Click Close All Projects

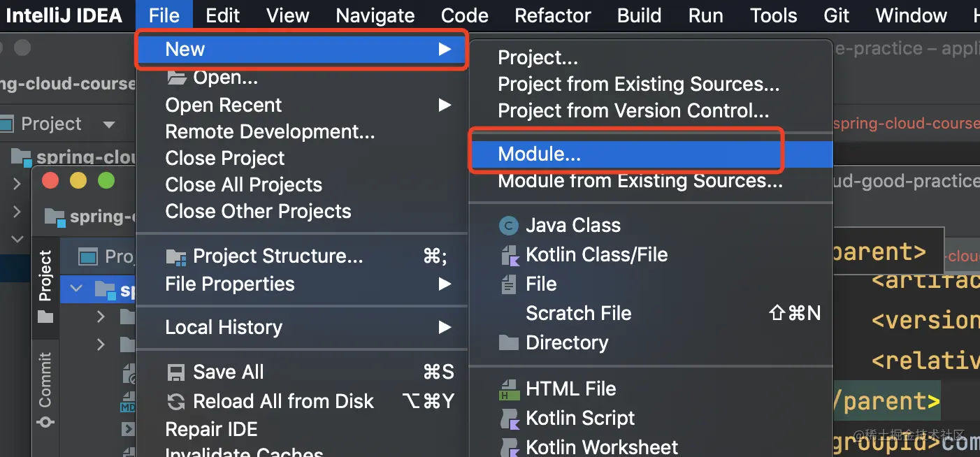point(243,185)
